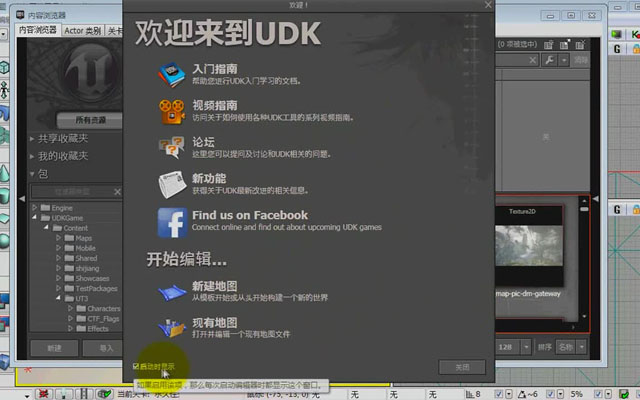Click the 新建地图 blue map icon

pos(172,292)
